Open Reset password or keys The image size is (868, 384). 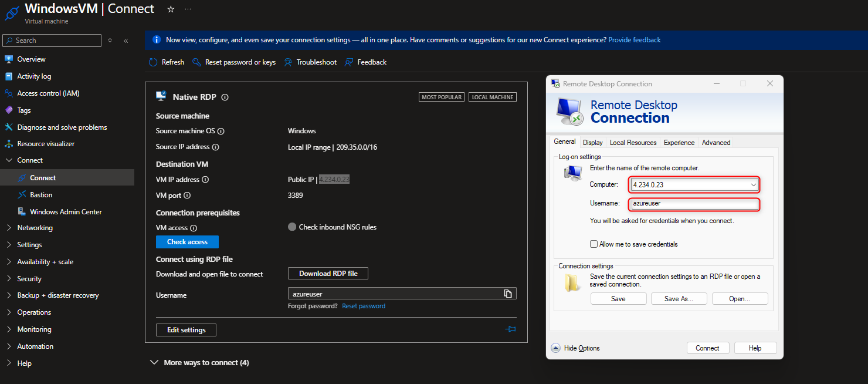pos(234,62)
